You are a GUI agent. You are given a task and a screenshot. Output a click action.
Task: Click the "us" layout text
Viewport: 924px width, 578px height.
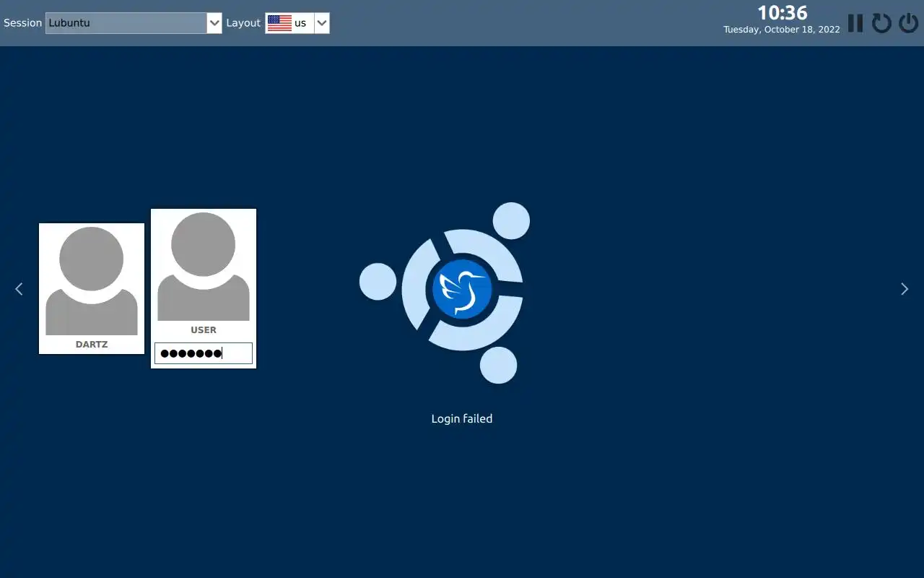(300, 23)
